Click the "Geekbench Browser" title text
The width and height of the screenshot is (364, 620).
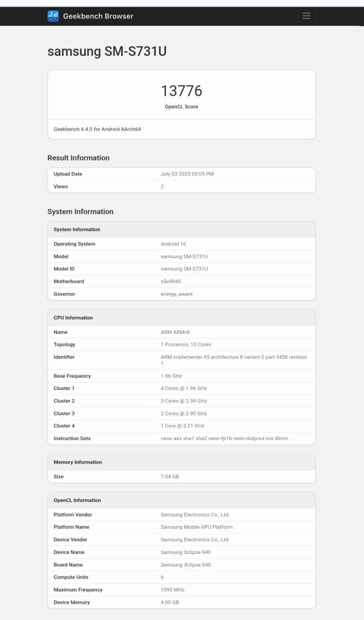coord(98,16)
